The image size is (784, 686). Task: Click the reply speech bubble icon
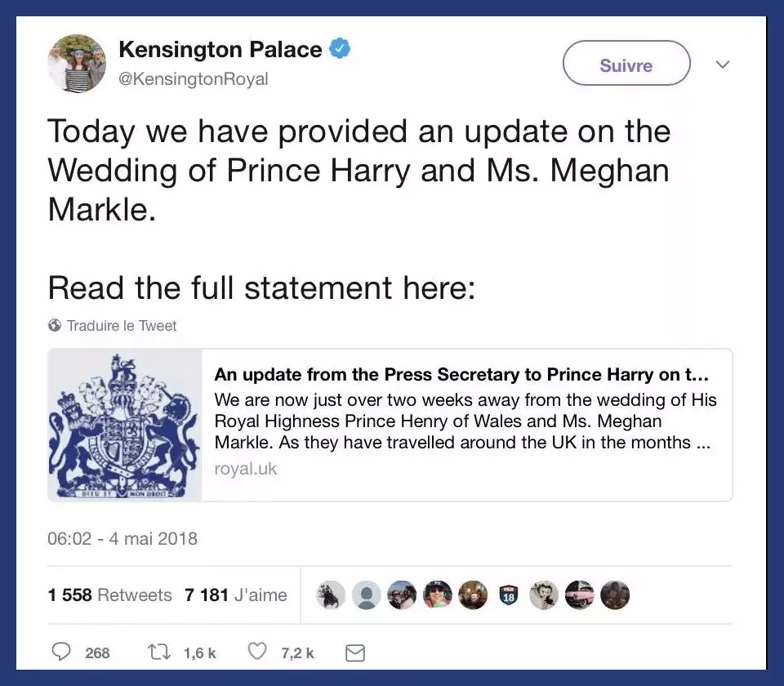[x=62, y=653]
